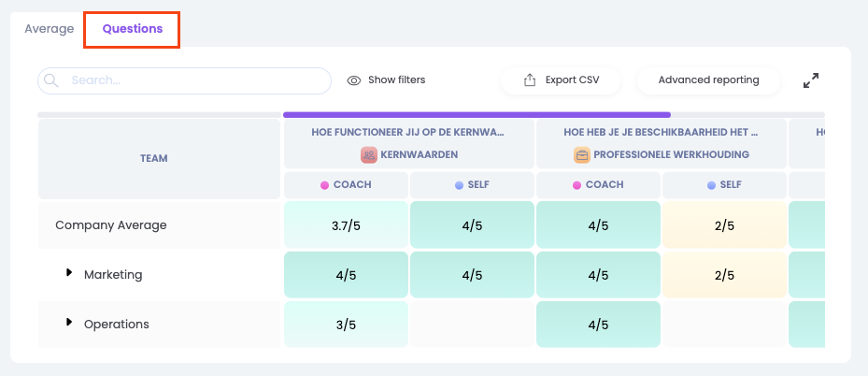Click the magnifier icon in search box
The width and height of the screenshot is (868, 376).
(51, 80)
